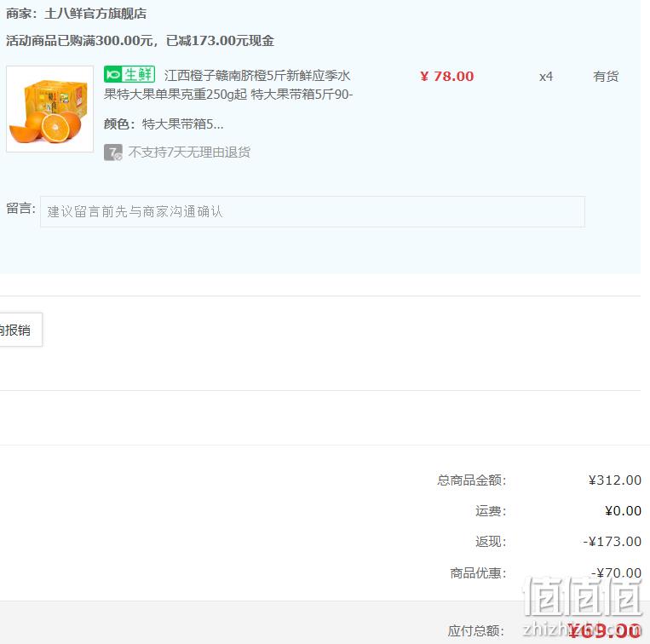Click the 返现 -¥173.00 amount

pyautogui.click(x=612, y=541)
